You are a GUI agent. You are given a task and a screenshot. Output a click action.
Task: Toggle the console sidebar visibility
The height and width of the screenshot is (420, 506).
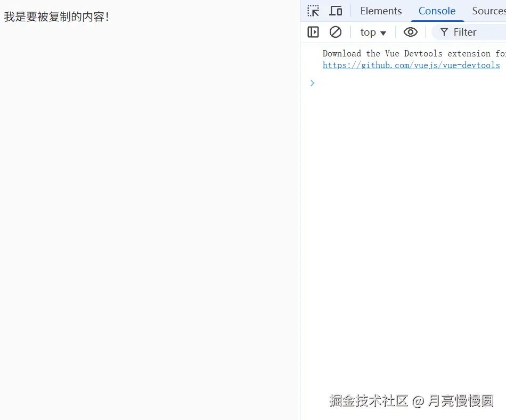pos(313,32)
